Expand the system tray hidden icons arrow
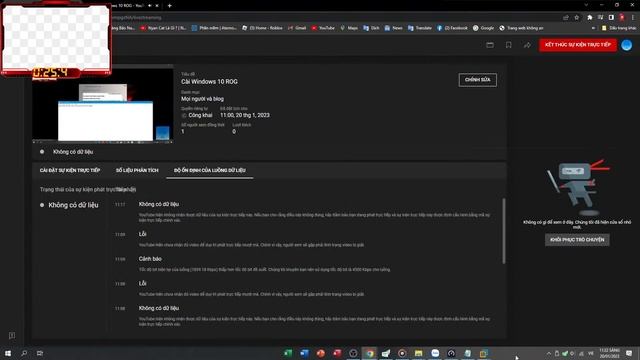The image size is (640, 360). pos(549,353)
